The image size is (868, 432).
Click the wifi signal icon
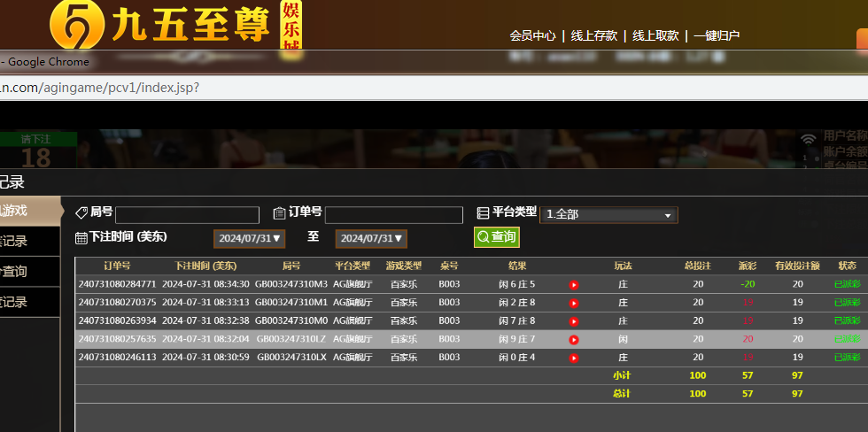[x=808, y=140]
